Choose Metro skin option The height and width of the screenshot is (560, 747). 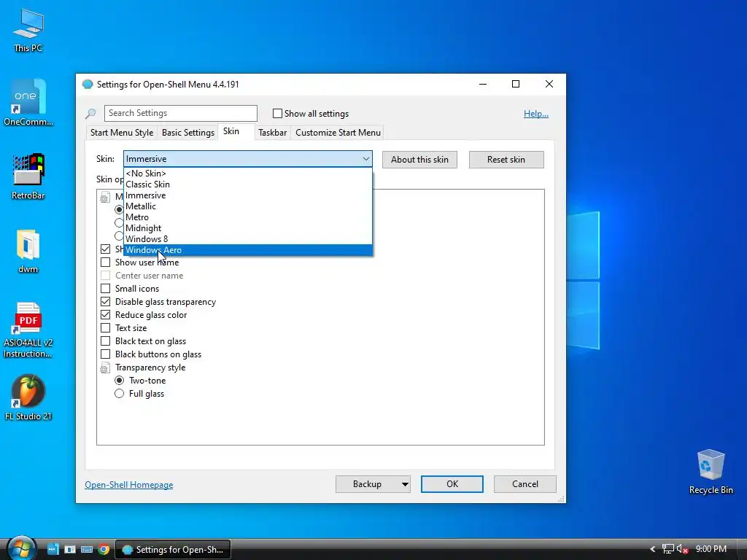pyautogui.click(x=248, y=217)
